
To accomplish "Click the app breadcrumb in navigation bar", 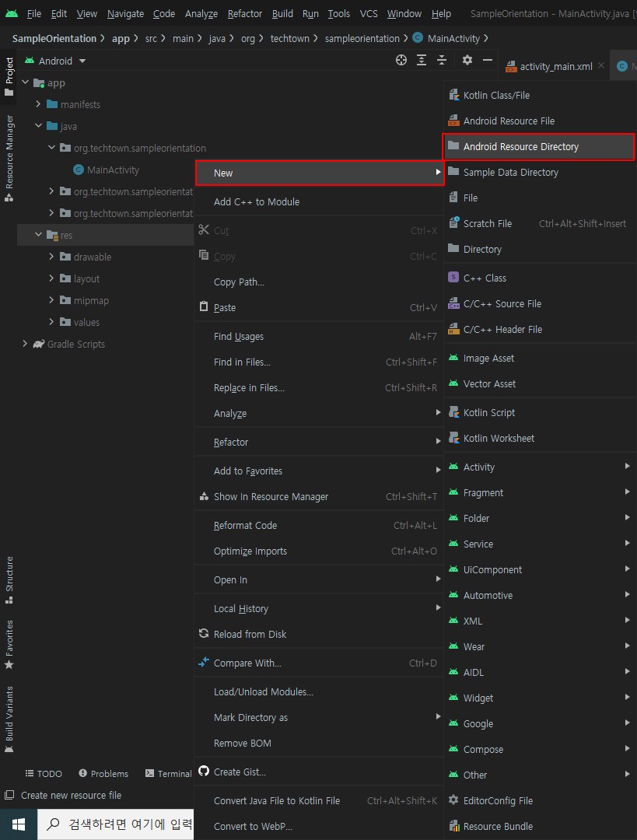I will tap(121, 39).
